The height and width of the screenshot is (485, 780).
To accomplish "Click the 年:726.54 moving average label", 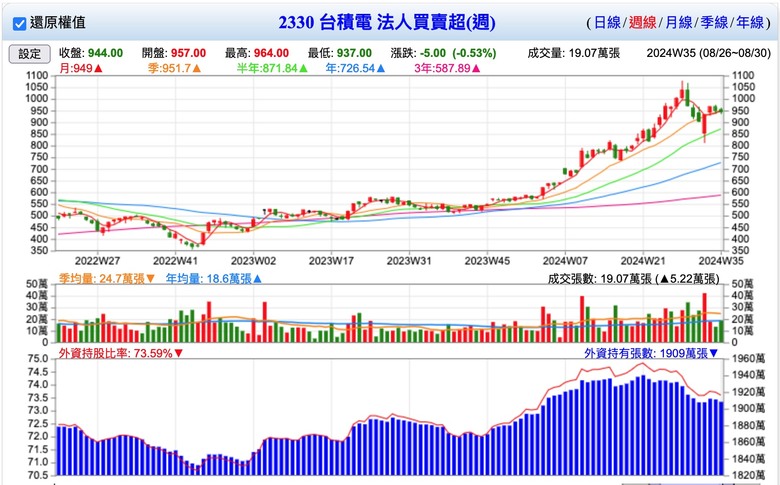I will coord(355,68).
